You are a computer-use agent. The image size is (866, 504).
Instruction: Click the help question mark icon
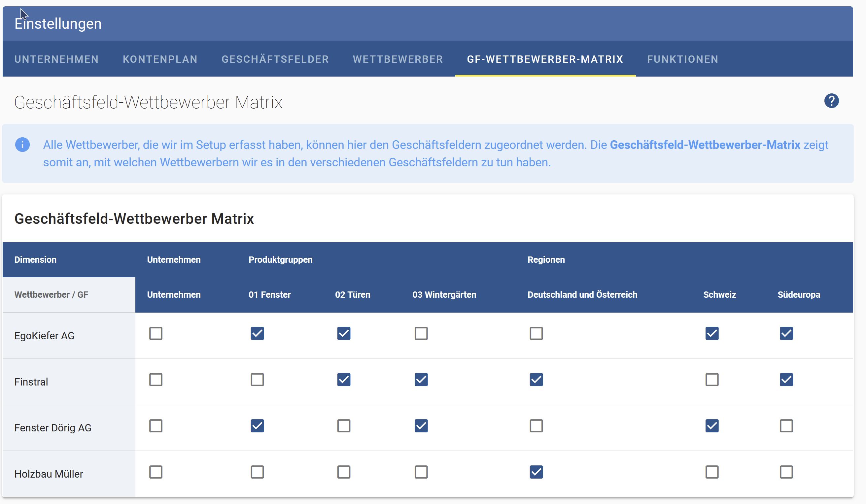(x=831, y=101)
